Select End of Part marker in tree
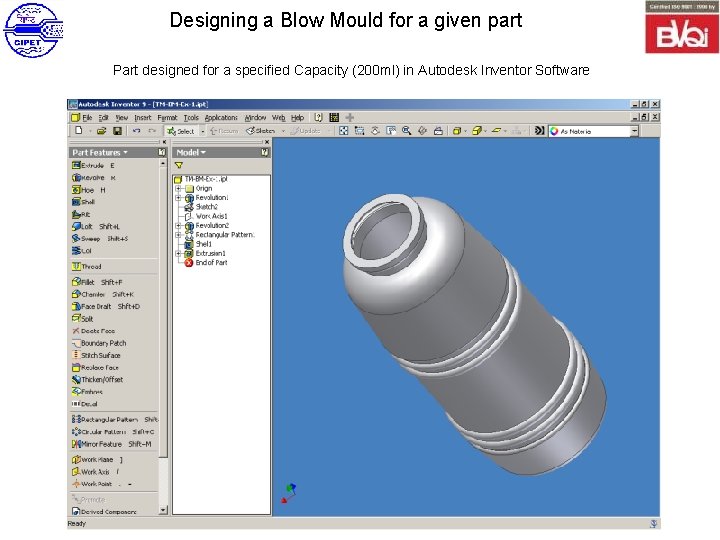Image resolution: width=720 pixels, height=540 pixels. point(206,263)
